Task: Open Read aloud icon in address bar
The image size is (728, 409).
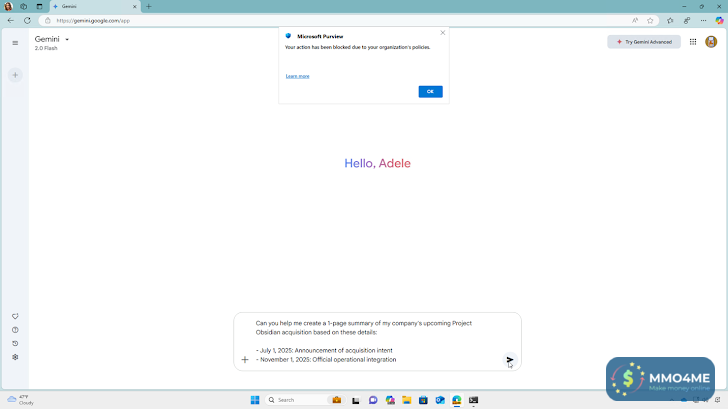Action: (x=635, y=20)
